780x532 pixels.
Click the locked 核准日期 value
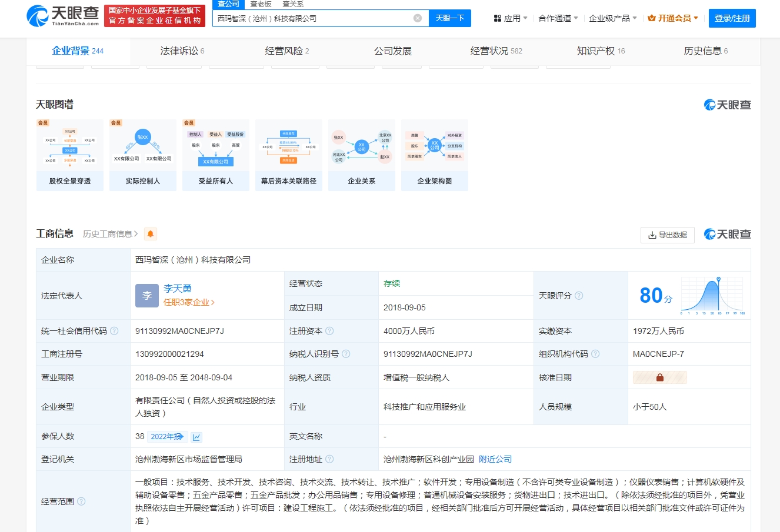coord(659,377)
